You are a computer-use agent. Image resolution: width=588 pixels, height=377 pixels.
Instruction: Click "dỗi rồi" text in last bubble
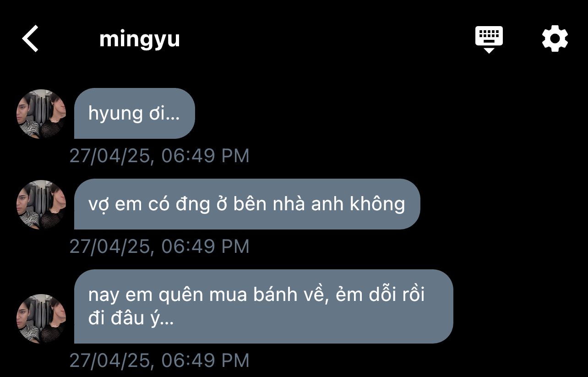pyautogui.click(x=396, y=295)
